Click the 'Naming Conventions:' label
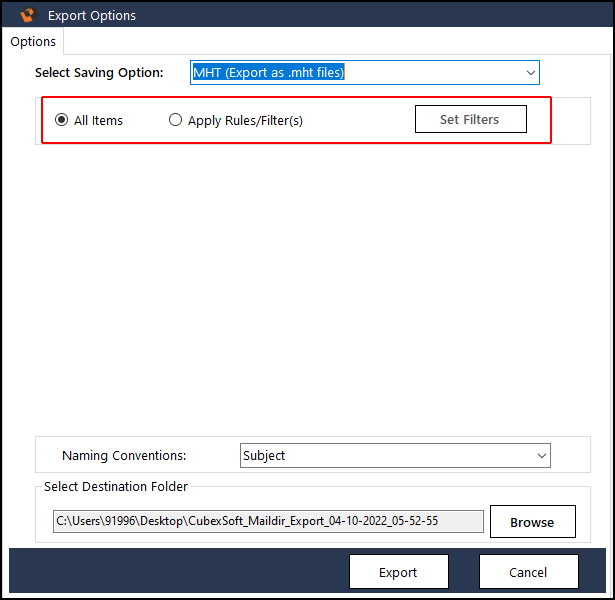 pyautogui.click(x=124, y=455)
